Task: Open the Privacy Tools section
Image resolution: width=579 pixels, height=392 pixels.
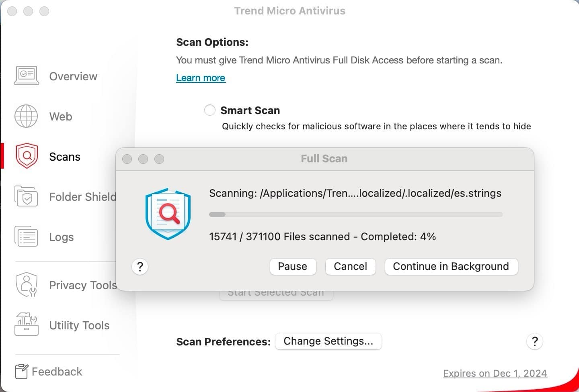Action: coord(83,285)
